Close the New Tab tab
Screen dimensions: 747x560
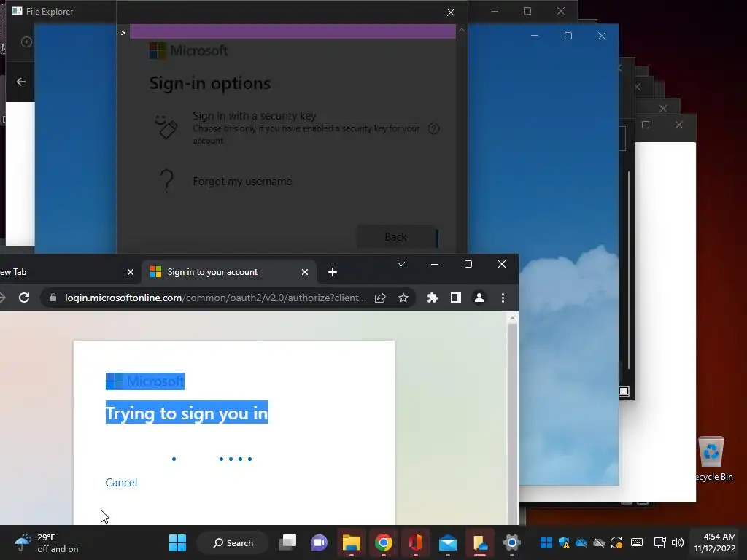[x=131, y=272]
